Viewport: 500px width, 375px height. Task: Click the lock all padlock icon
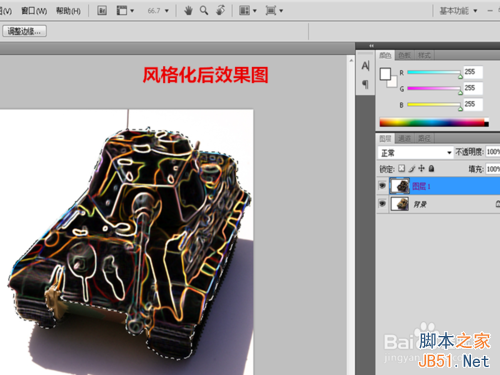431,168
